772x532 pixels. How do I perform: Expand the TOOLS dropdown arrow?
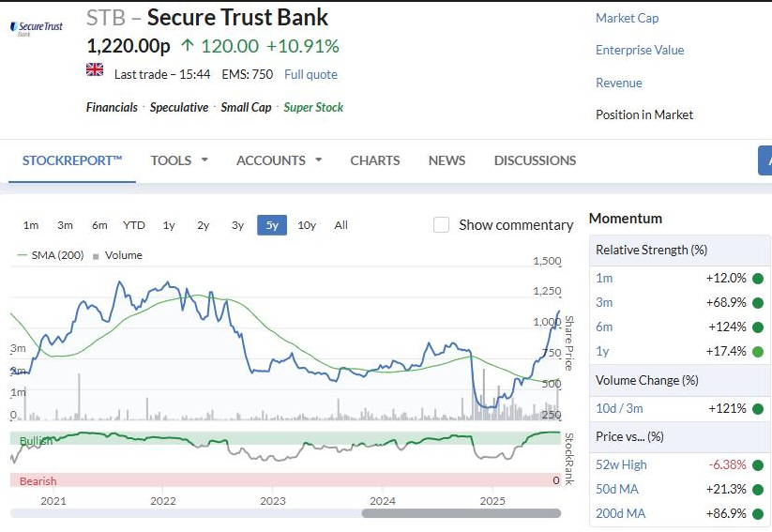coord(204,160)
